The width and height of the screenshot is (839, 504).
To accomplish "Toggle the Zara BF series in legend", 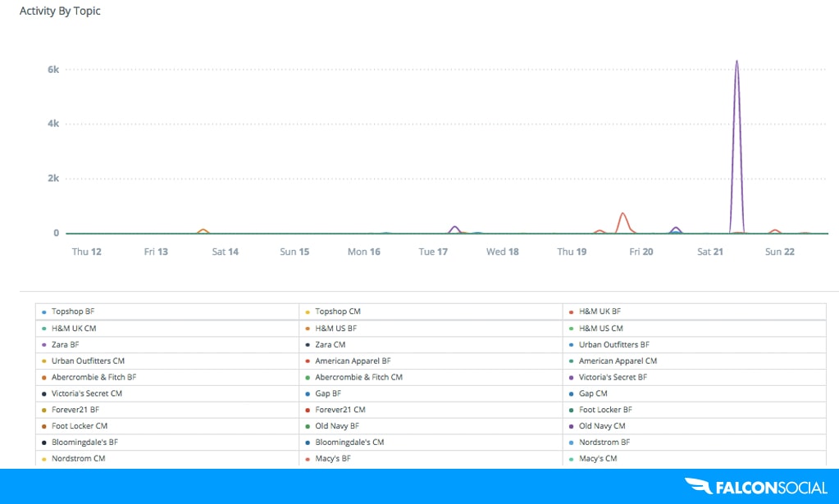I will tap(65, 345).
